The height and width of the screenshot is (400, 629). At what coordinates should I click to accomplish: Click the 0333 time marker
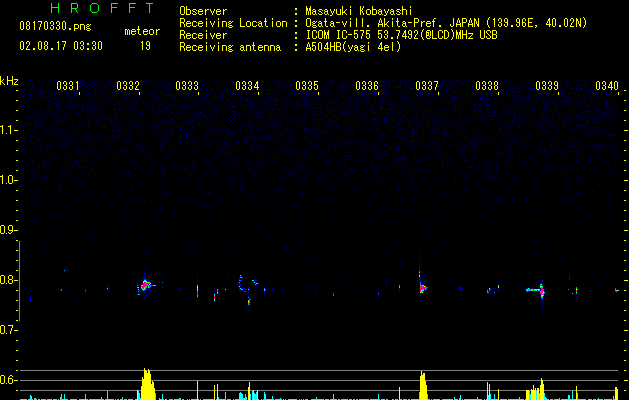tap(187, 85)
